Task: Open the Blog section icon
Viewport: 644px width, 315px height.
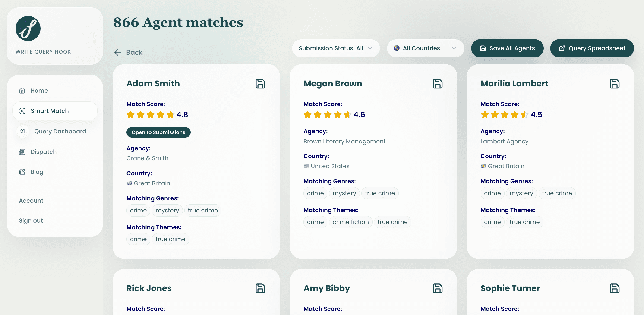Action: coord(22,172)
